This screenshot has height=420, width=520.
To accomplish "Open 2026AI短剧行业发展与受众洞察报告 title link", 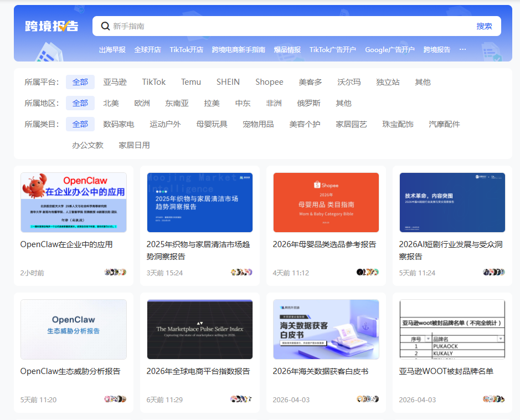I will 450,250.
